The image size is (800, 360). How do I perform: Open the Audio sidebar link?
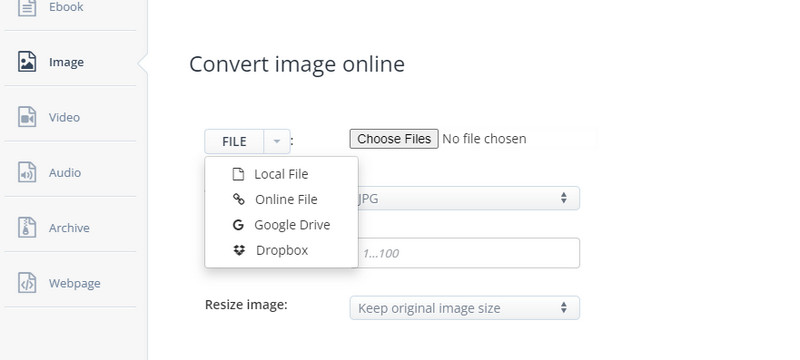[x=65, y=173]
